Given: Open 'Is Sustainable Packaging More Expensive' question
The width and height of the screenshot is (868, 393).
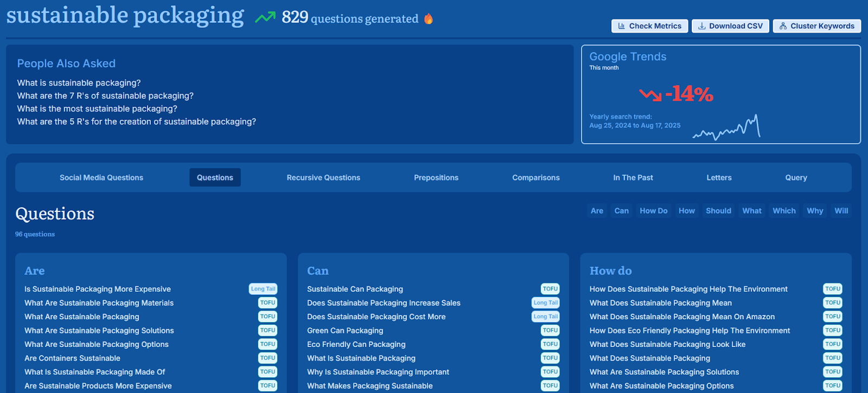Looking at the screenshot, I should pyautogui.click(x=98, y=289).
